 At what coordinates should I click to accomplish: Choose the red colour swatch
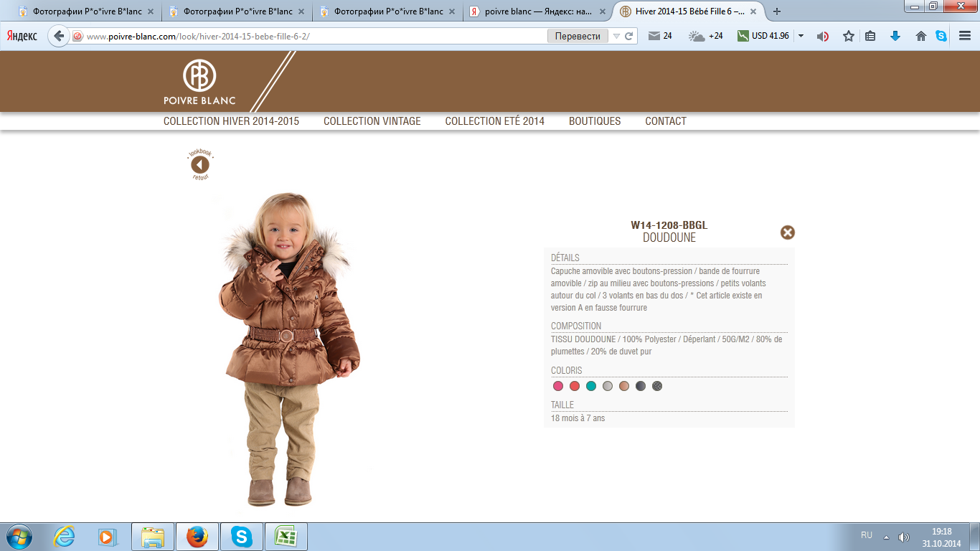pyautogui.click(x=575, y=386)
